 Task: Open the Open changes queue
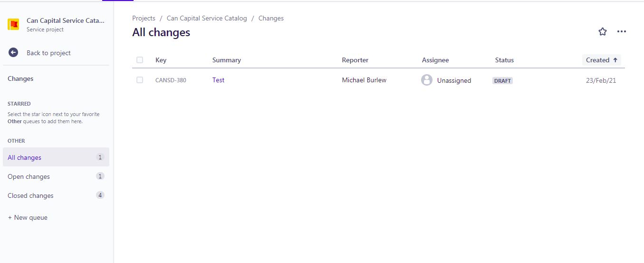56,176
